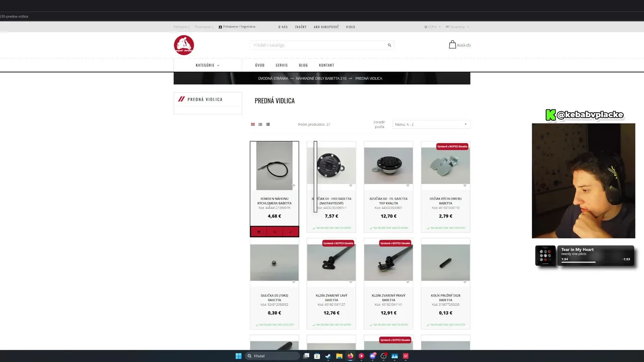644x362 pixels.
Task: Open Ako nakupovať page
Action: point(326,27)
